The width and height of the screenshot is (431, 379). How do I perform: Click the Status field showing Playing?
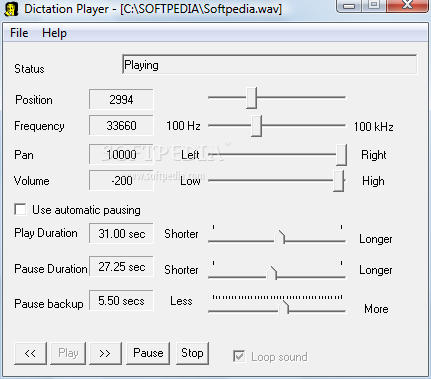pos(270,64)
